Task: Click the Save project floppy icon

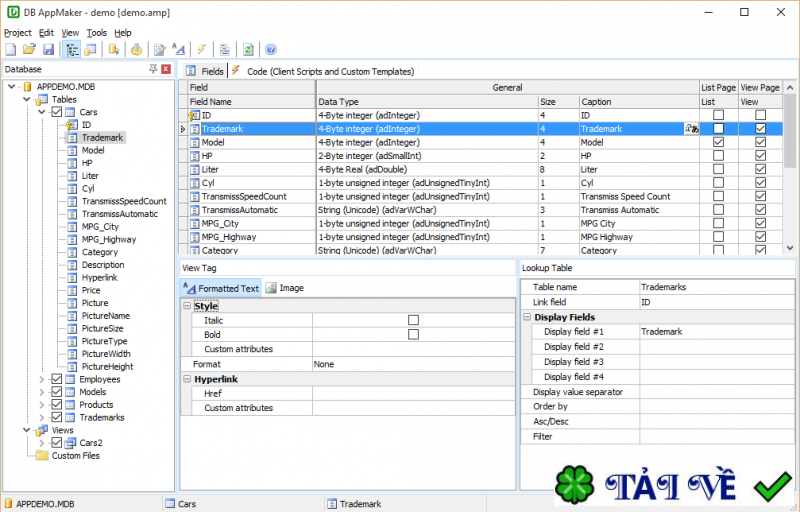Action: click(47, 49)
